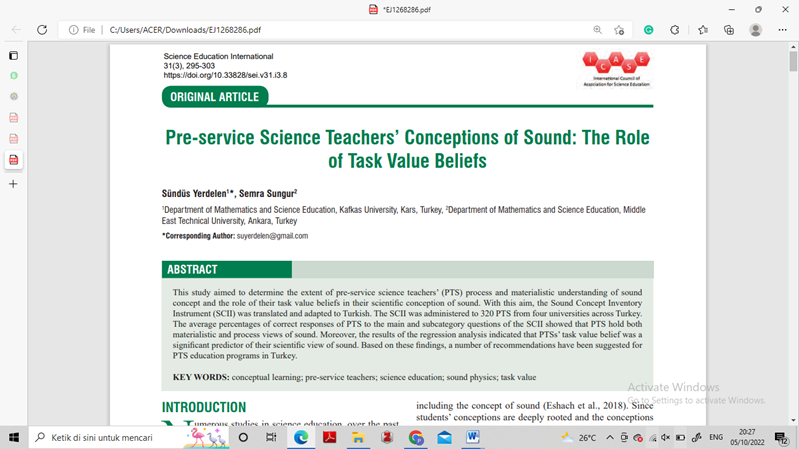Open the Windows Start menu
This screenshot has height=449, width=799.
pyautogui.click(x=14, y=437)
